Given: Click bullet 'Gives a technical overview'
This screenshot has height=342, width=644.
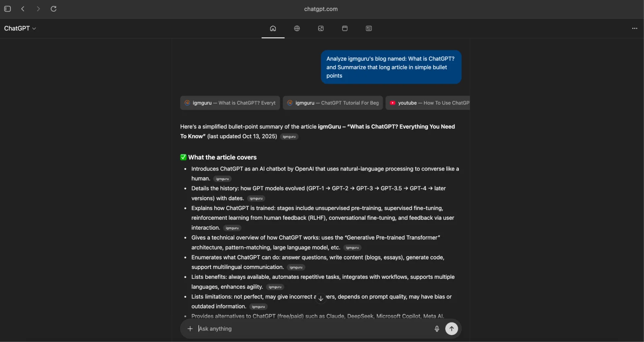Looking at the screenshot, I should [316, 243].
